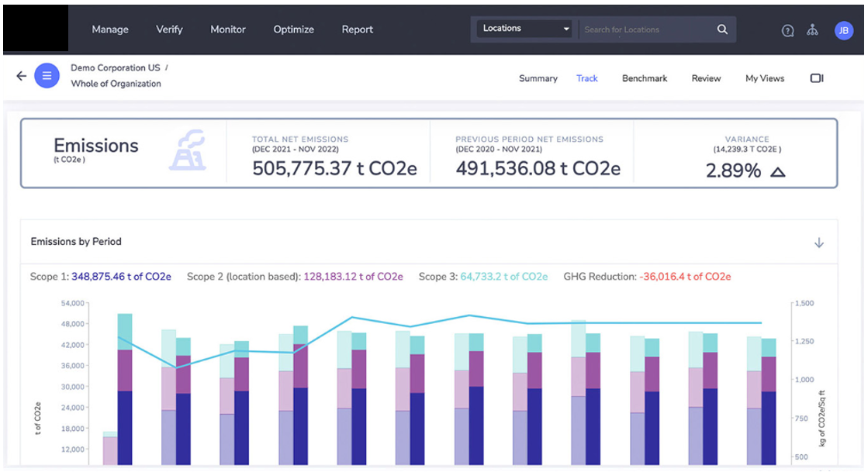Click the Demo Corporation US breadcrumb

(x=116, y=67)
